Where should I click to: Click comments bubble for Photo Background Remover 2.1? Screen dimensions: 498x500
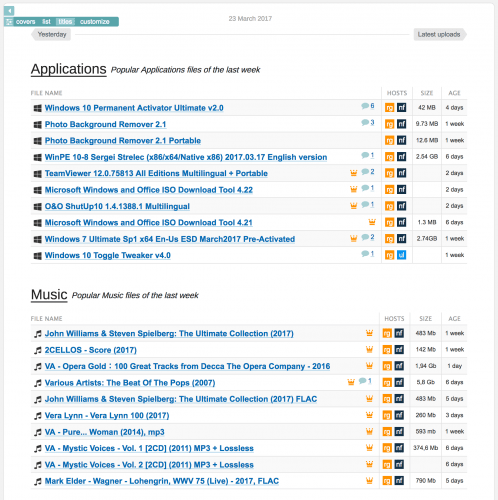(x=368, y=122)
